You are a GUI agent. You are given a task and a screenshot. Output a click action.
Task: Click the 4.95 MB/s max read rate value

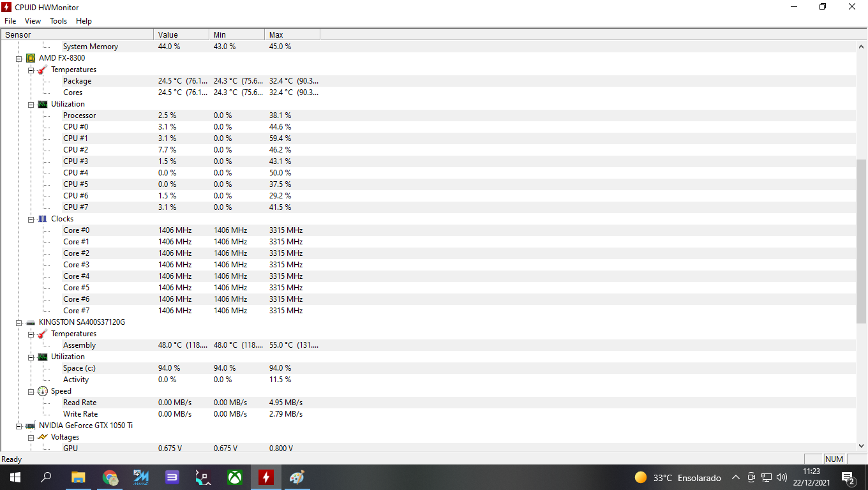(286, 403)
